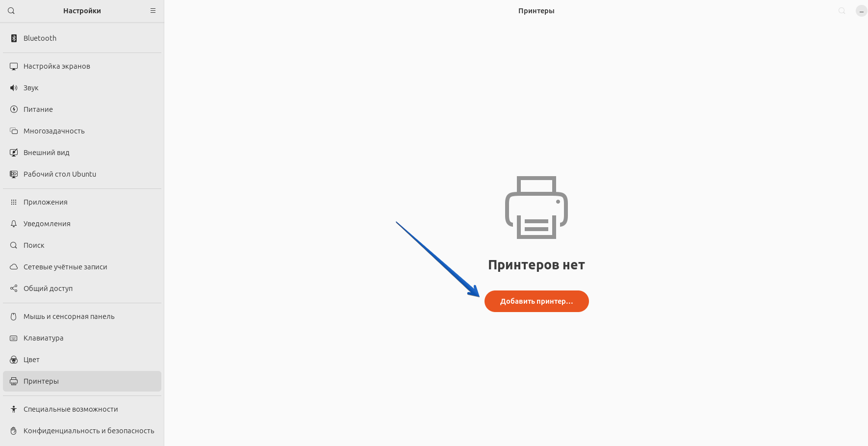
Task: Click the Notifications bell icon
Action: (14, 224)
